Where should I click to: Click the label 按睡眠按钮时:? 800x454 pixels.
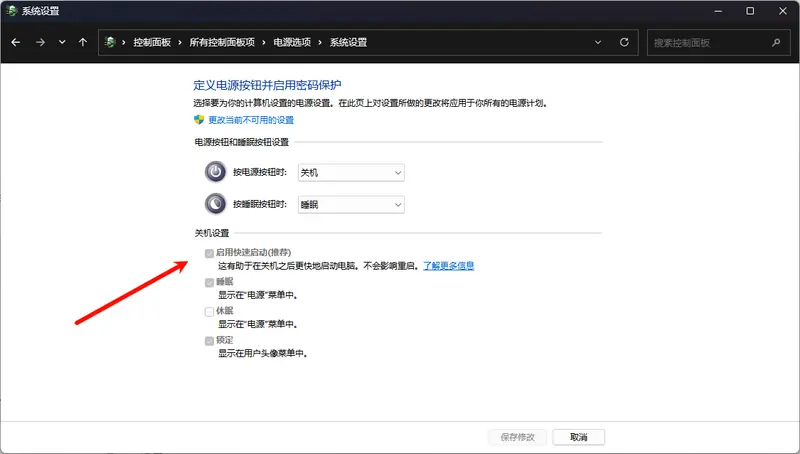260,204
